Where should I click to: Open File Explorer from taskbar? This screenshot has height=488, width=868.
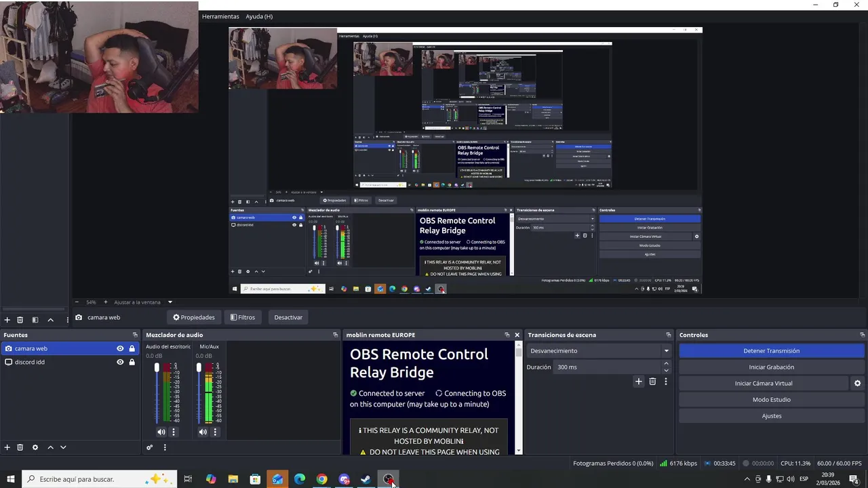[x=233, y=479]
